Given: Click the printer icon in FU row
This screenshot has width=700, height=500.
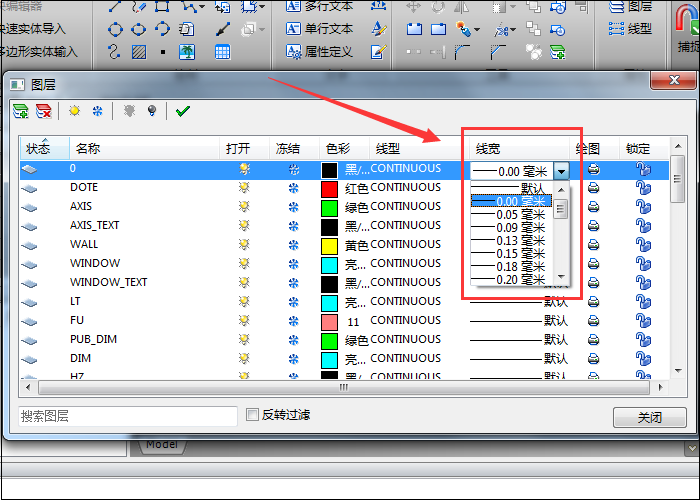Looking at the screenshot, I should point(593,321).
